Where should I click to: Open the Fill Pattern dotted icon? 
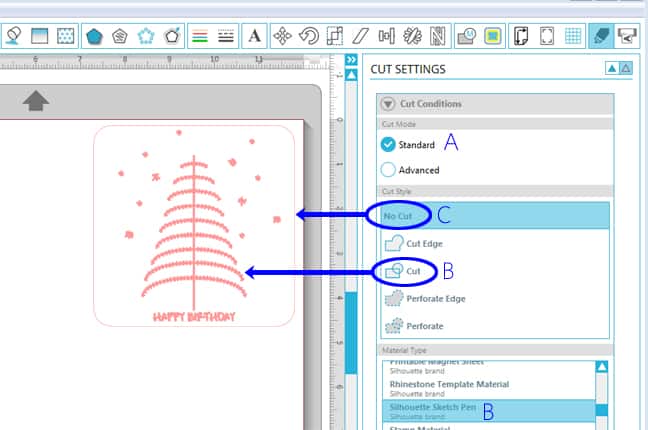[x=64, y=36]
